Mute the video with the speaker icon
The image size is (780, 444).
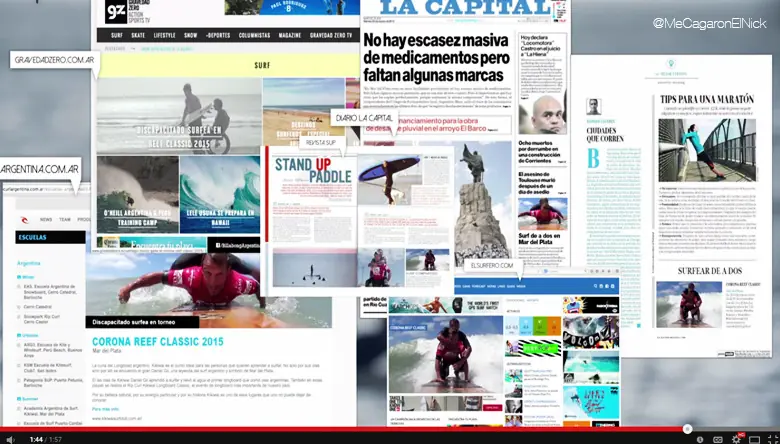pyautogui.click(x=9, y=440)
